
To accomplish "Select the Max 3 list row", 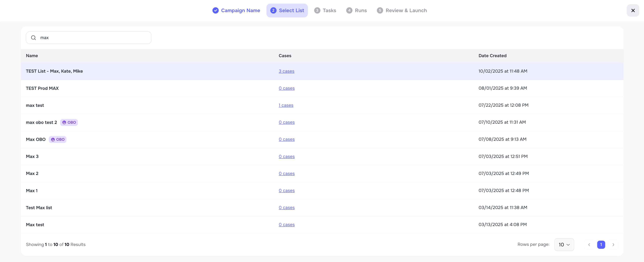I will coord(32,156).
